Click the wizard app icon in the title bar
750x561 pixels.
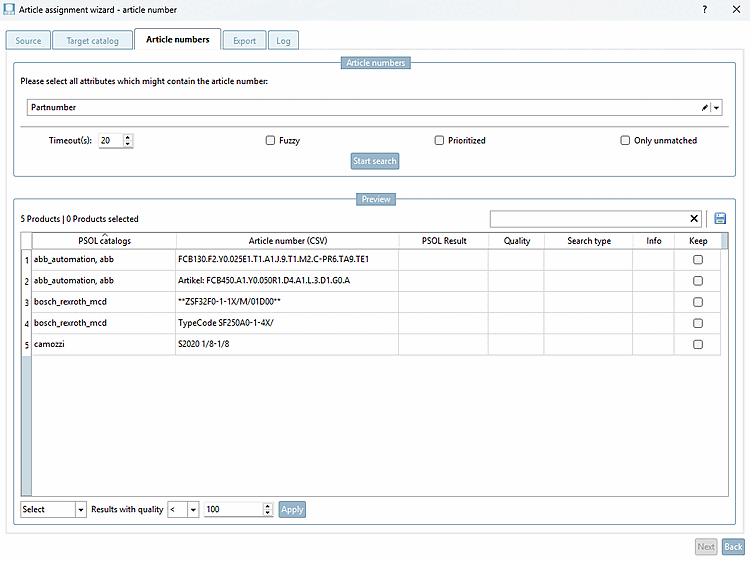click(x=9, y=9)
